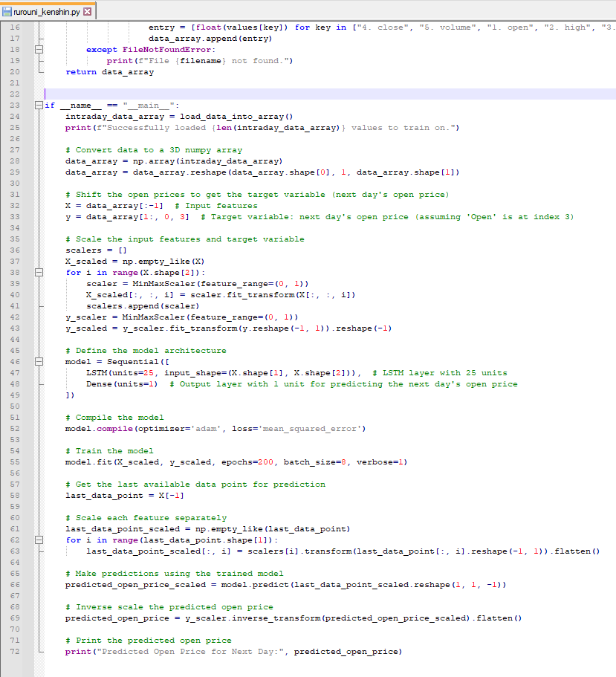
Task: Click 'model.compile' on line 52
Action: pyautogui.click(x=100, y=429)
